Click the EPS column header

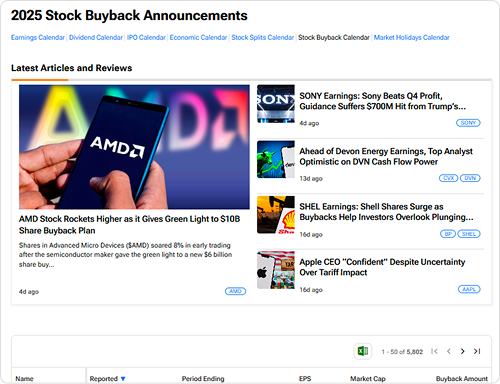pyautogui.click(x=305, y=379)
